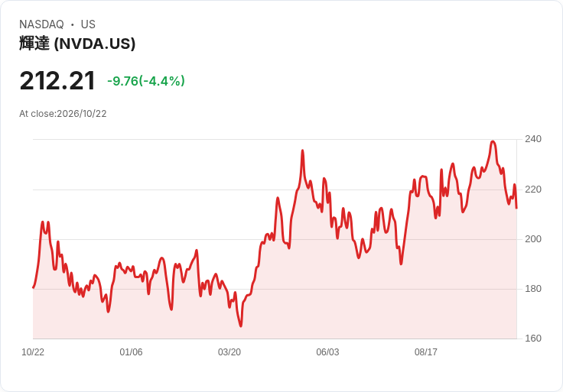The image size is (563, 392).
Task: Click the 06/03 x-axis date label
Action: (327, 352)
